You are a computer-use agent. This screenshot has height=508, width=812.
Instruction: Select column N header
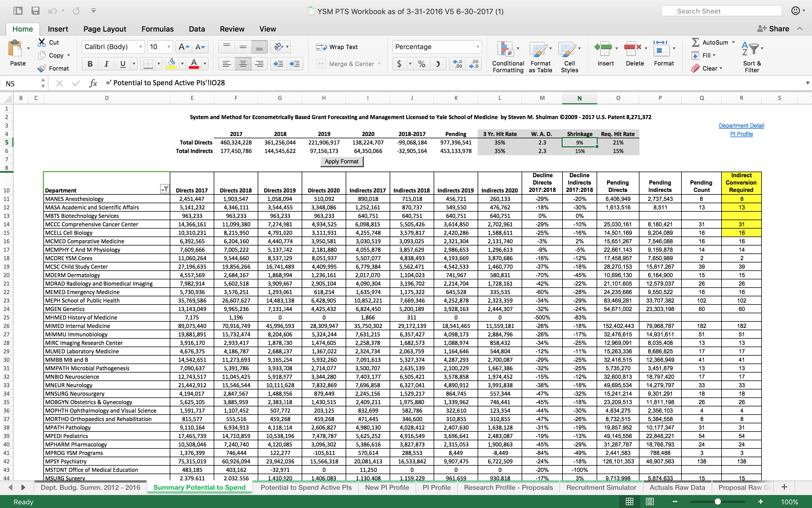click(579, 98)
